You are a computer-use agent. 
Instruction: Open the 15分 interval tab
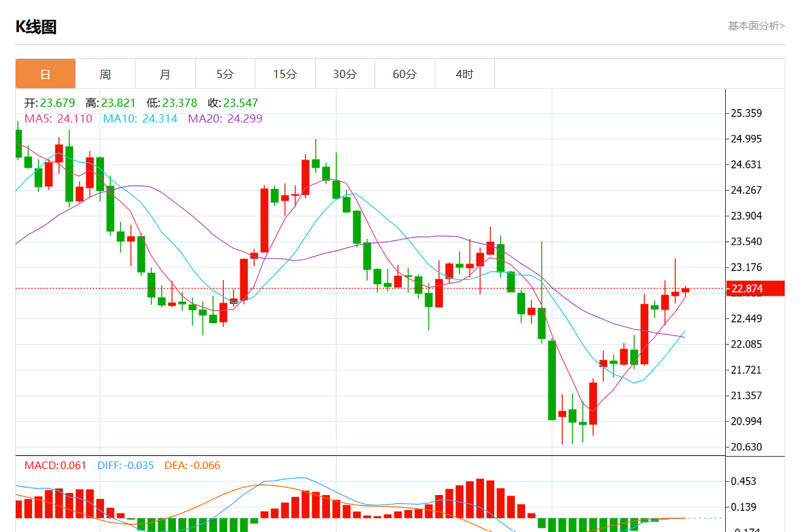coord(285,74)
